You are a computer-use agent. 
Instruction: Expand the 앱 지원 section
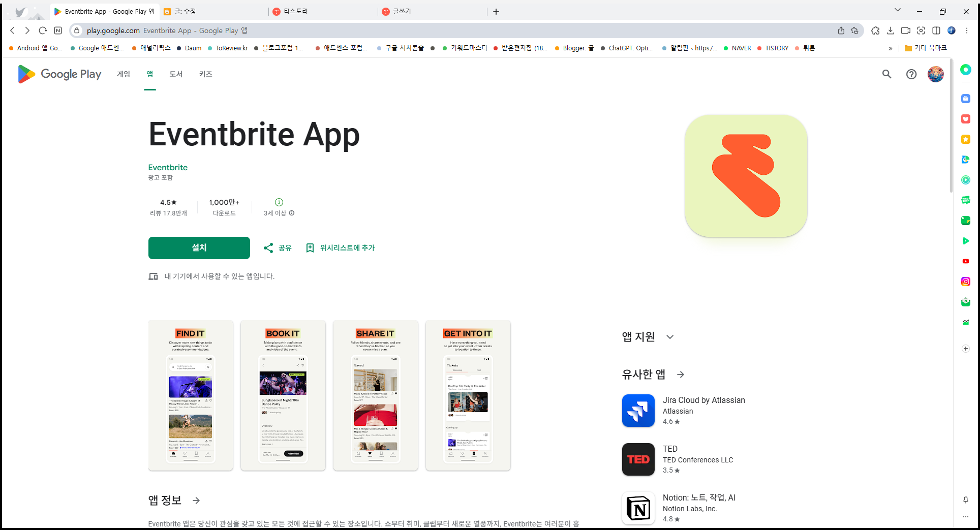click(x=669, y=337)
